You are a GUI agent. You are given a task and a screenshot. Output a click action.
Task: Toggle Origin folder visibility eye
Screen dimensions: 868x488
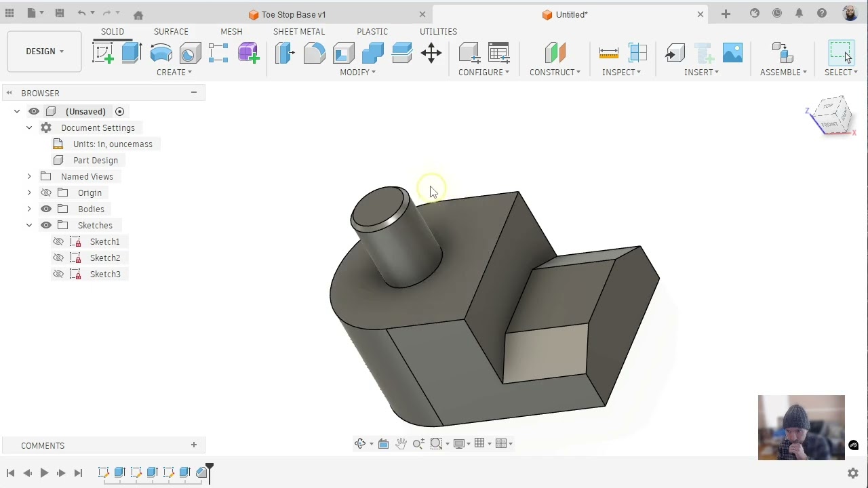[x=46, y=192]
